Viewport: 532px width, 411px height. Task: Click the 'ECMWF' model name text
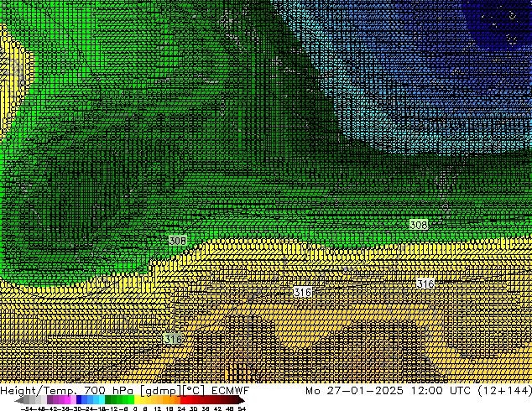(231, 391)
